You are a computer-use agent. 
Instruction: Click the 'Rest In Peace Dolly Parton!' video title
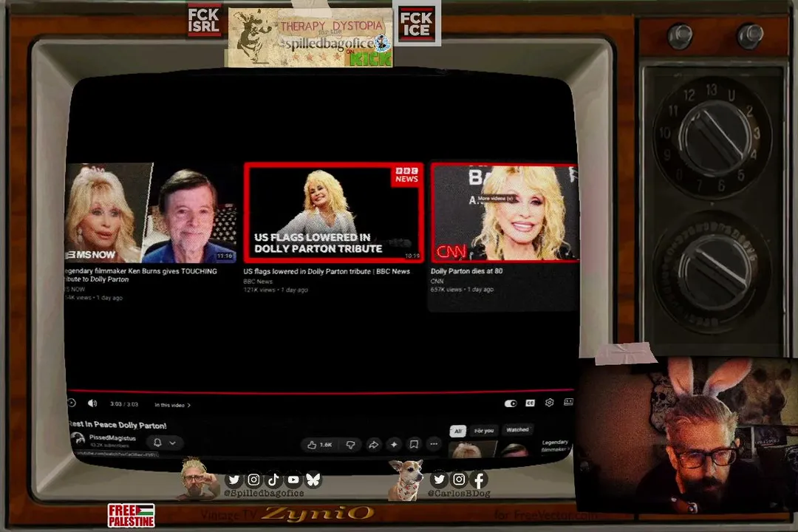117,425
